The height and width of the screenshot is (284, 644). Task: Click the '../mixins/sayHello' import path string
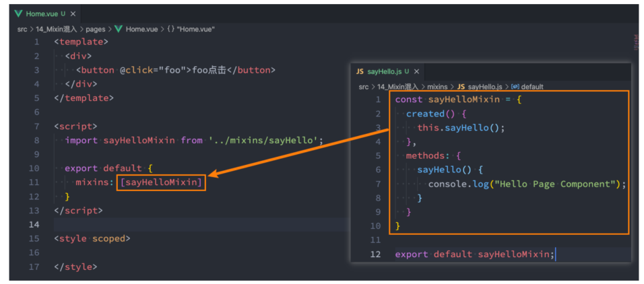click(x=263, y=141)
